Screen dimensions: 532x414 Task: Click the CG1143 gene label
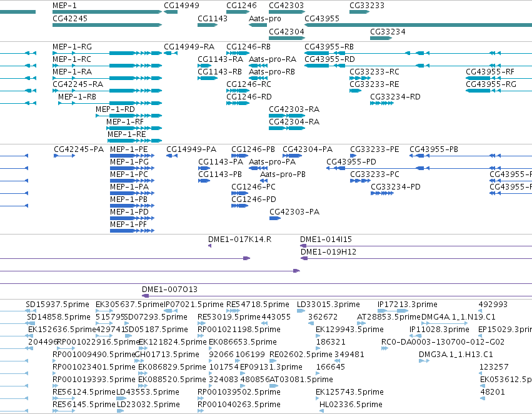click(213, 18)
